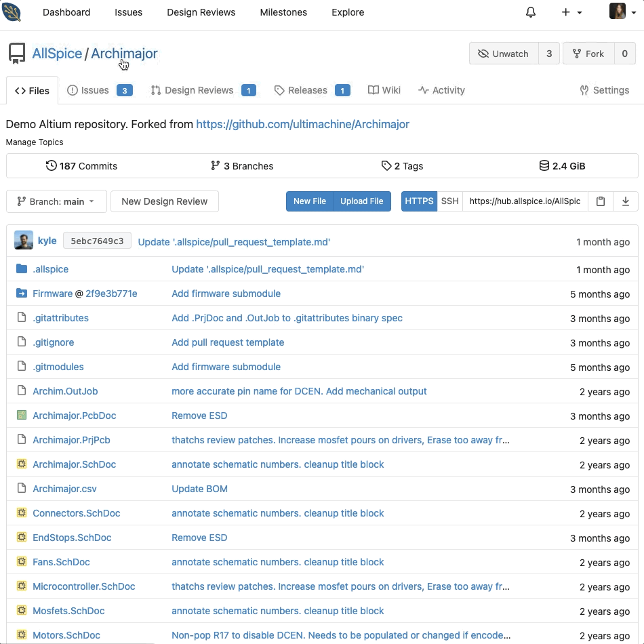Expand the Branch: main dropdown
The height and width of the screenshot is (644, 644).
coord(56,201)
